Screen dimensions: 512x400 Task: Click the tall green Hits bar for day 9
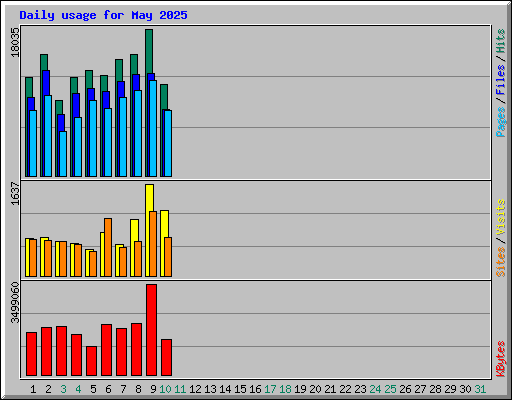pyautogui.click(x=149, y=51)
